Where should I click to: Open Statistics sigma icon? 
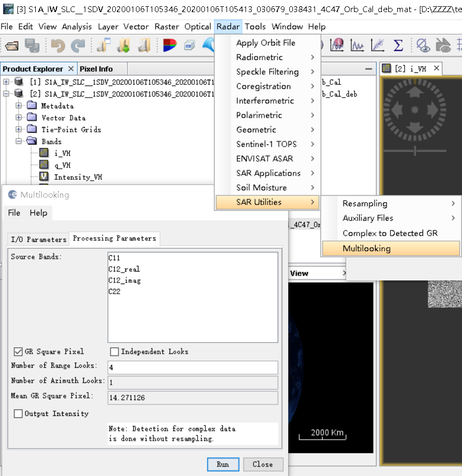click(398, 45)
